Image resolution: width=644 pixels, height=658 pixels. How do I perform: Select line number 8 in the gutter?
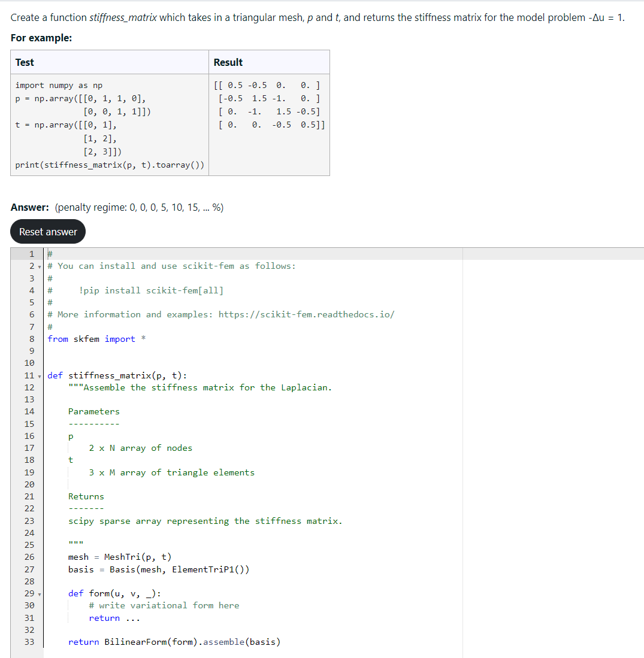click(31, 338)
